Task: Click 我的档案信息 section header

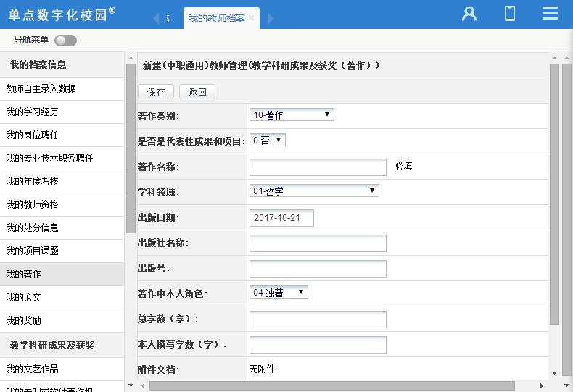Action: (62, 64)
